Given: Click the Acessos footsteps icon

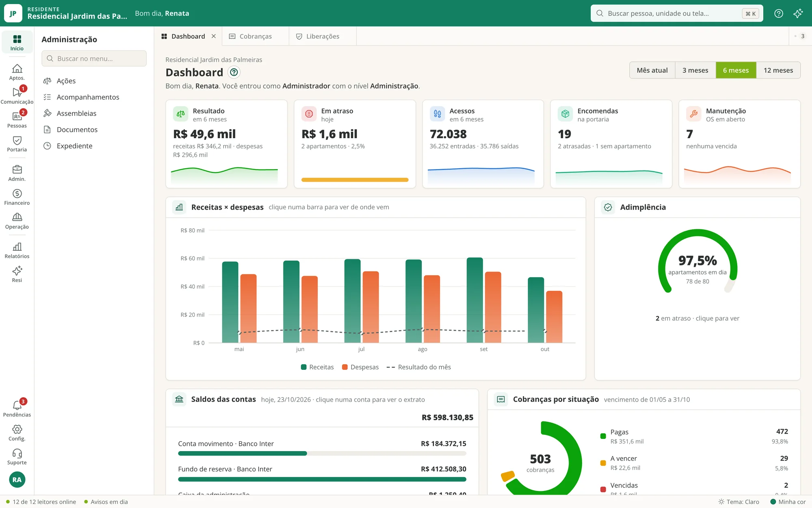Looking at the screenshot, I should (437, 114).
